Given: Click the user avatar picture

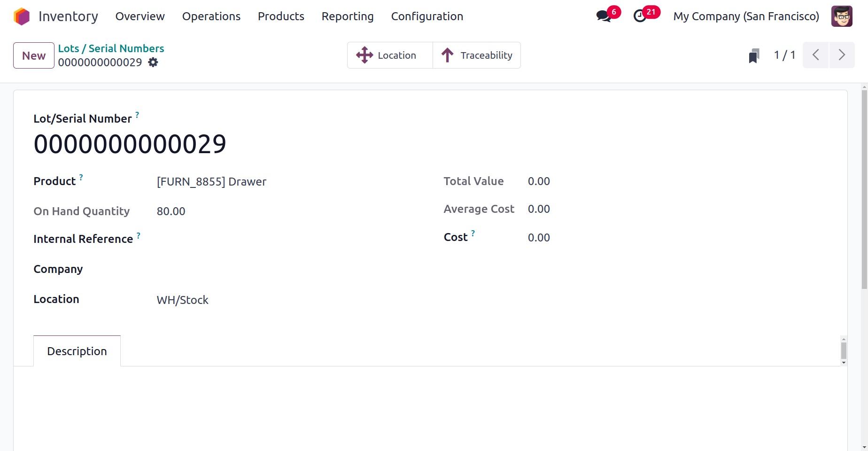Looking at the screenshot, I should [x=841, y=16].
